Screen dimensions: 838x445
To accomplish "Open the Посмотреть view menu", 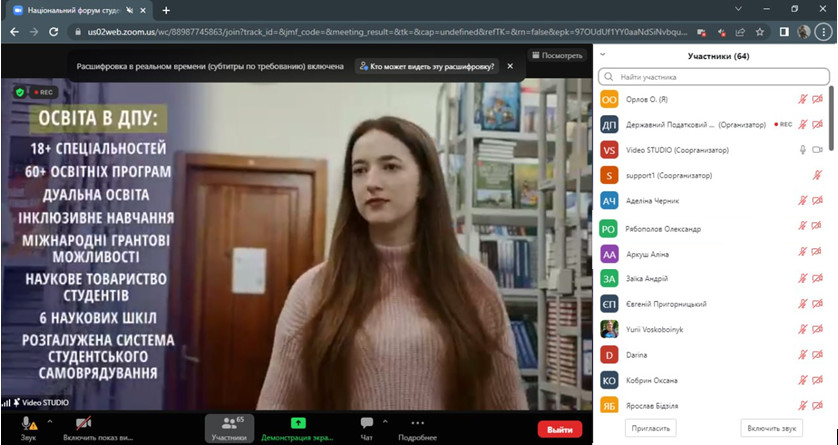I will pos(556,55).
